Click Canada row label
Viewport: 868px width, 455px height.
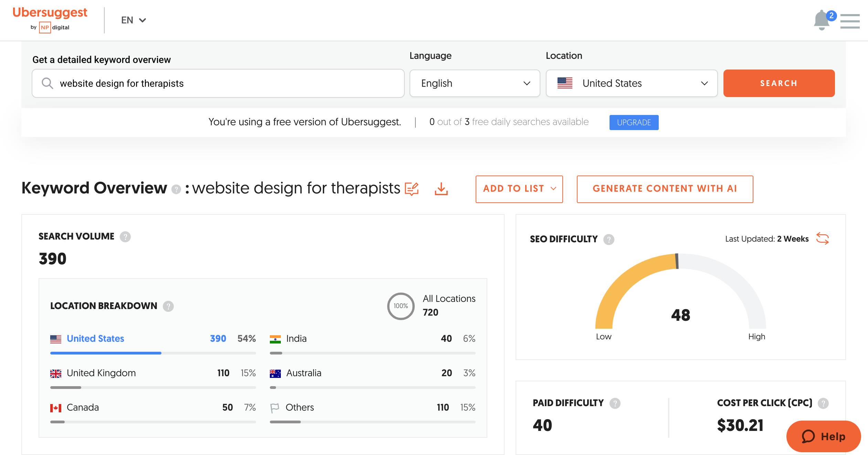coord(83,408)
